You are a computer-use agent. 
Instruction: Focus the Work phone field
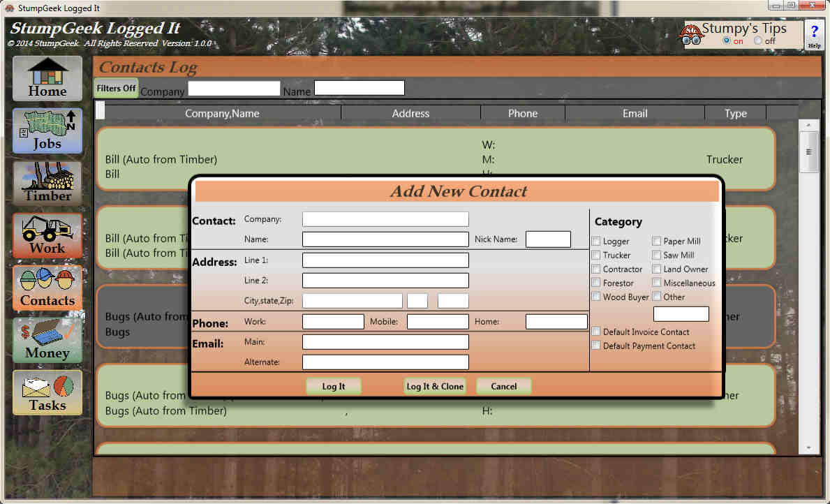coord(333,321)
